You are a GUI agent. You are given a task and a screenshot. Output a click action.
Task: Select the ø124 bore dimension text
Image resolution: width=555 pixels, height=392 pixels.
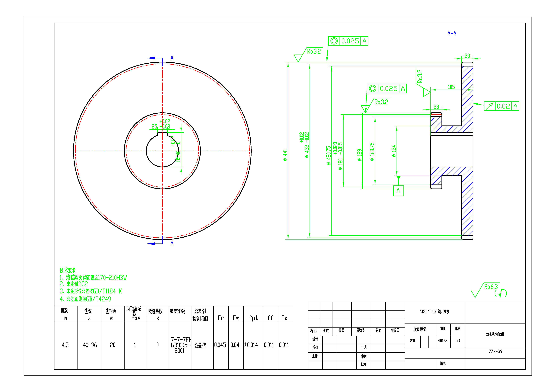coord(394,151)
